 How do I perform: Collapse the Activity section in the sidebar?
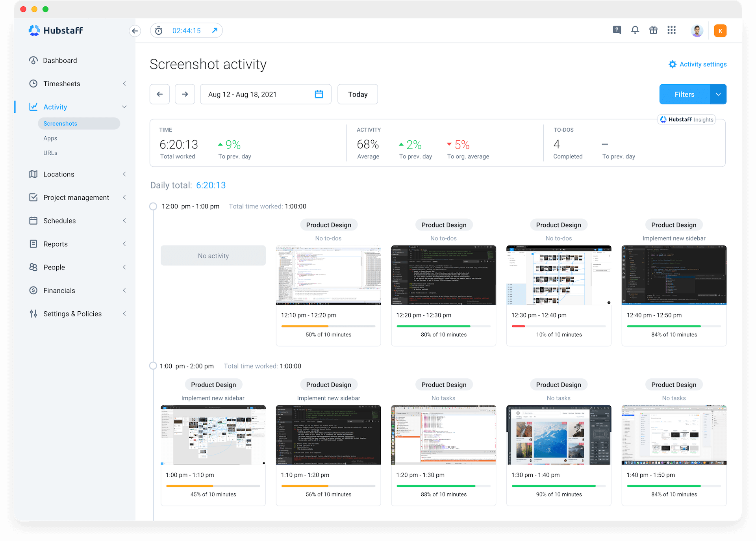coord(124,107)
